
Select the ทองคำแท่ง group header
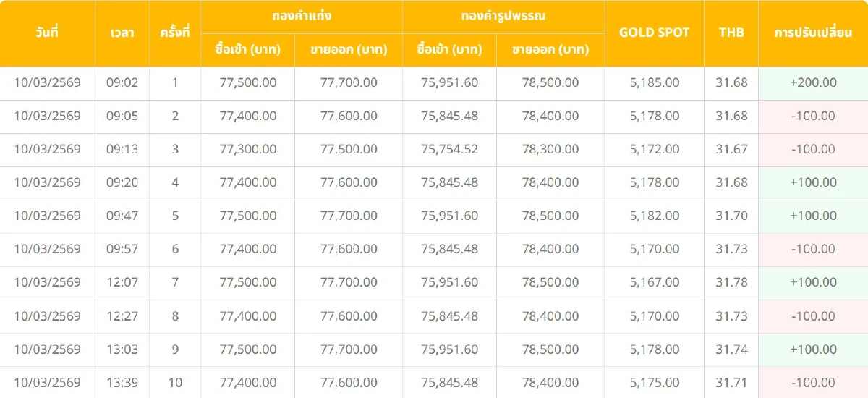(x=302, y=16)
